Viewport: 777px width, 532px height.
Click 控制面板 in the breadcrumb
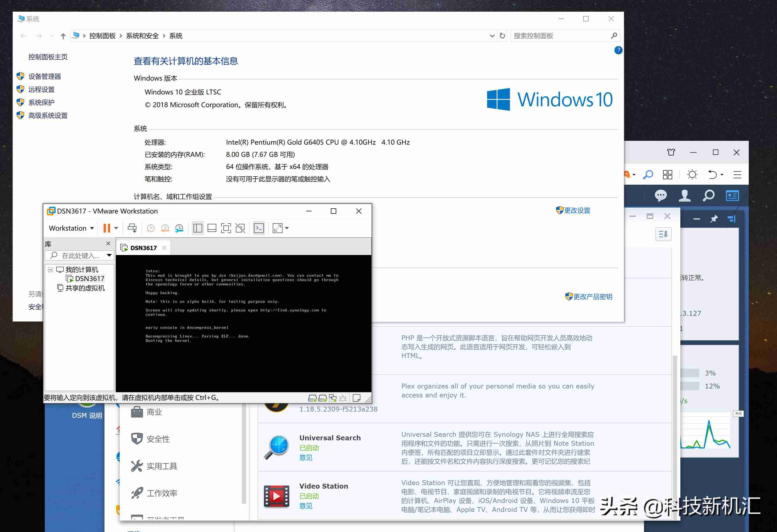tap(102, 36)
